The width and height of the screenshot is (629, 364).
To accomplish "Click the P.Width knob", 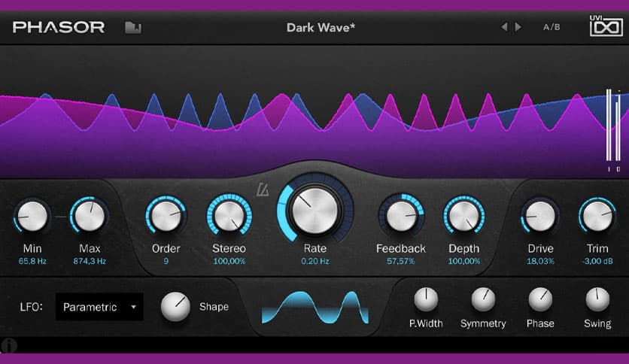I will click(426, 300).
